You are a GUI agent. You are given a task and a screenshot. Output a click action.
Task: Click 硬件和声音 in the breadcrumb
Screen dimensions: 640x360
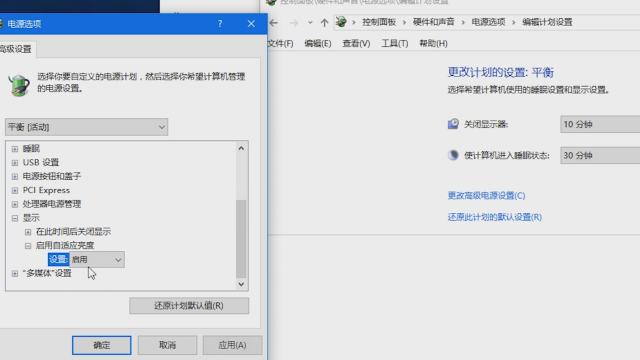pyautogui.click(x=433, y=22)
